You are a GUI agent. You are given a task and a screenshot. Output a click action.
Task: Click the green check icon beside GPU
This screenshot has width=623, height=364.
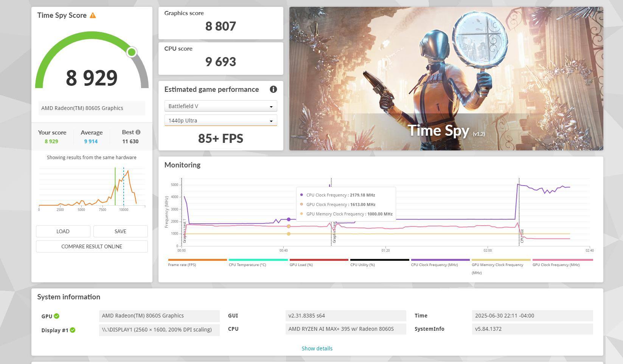point(57,316)
